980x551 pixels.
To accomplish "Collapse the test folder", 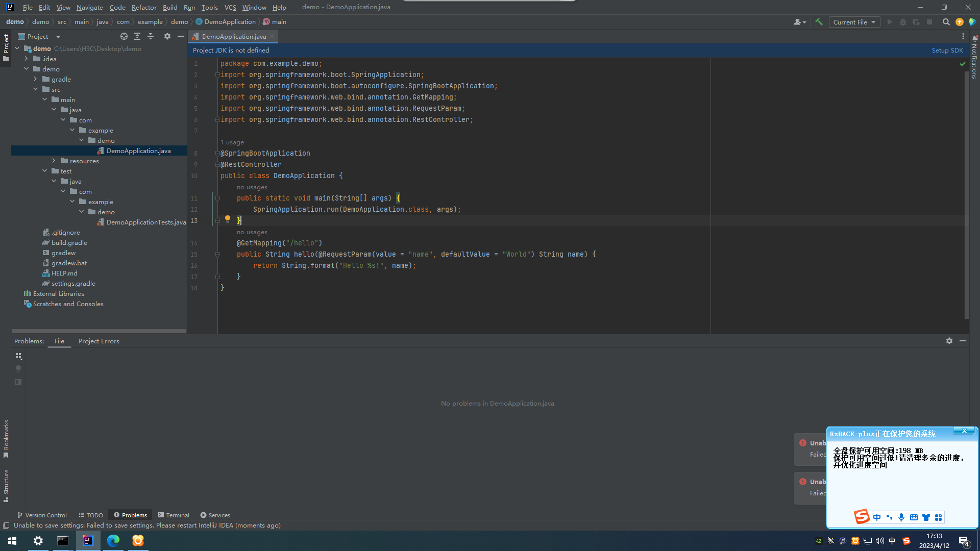I will tap(44, 171).
